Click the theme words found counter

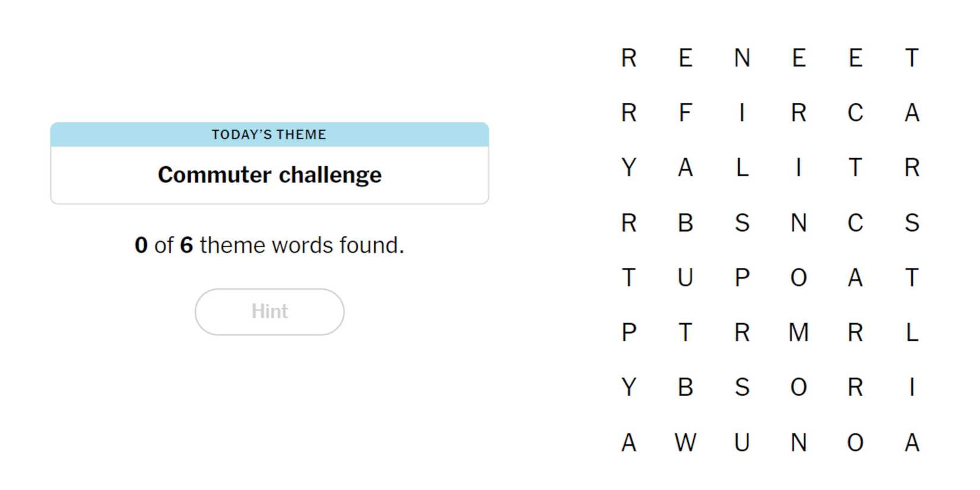coord(269,245)
